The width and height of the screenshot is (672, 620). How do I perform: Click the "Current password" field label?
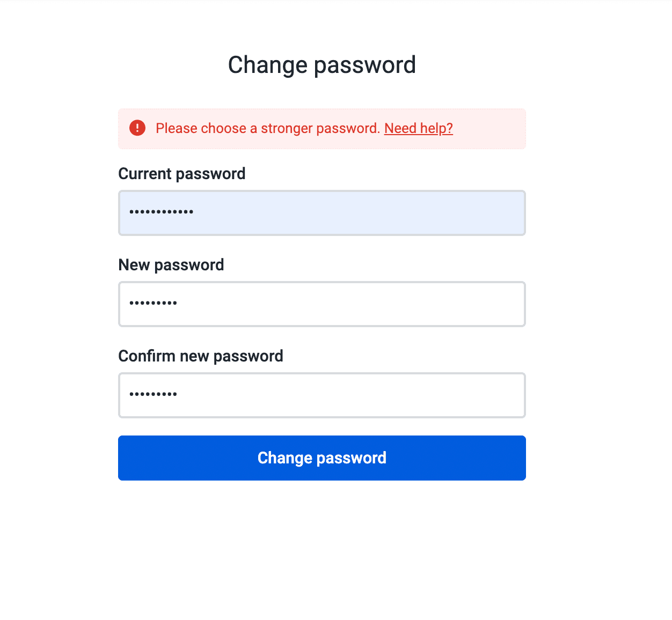tap(181, 174)
